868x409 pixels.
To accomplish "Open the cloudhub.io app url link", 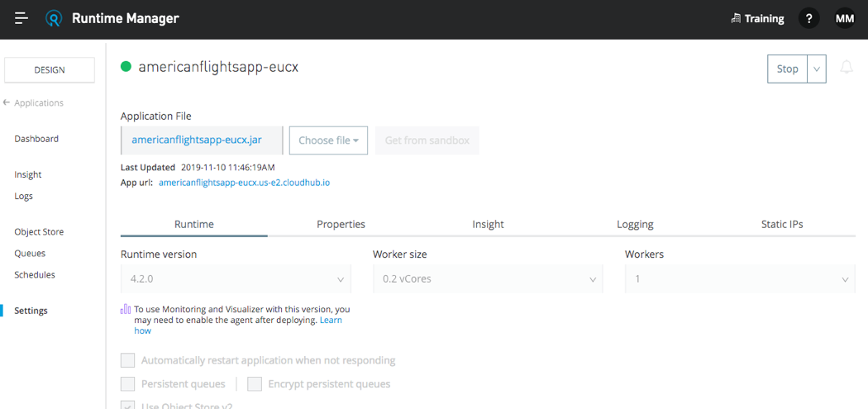I will pyautogui.click(x=244, y=182).
